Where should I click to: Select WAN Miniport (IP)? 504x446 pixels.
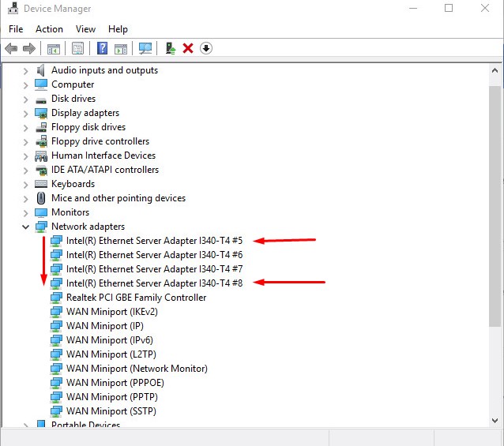point(105,326)
